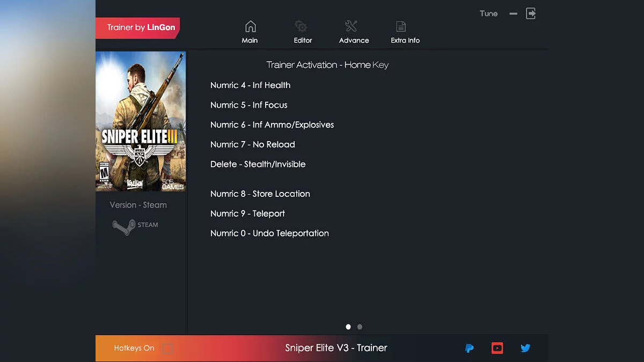Click Sniper Elite V3 - Trainer title
This screenshot has width=644, height=362.
coord(336,348)
